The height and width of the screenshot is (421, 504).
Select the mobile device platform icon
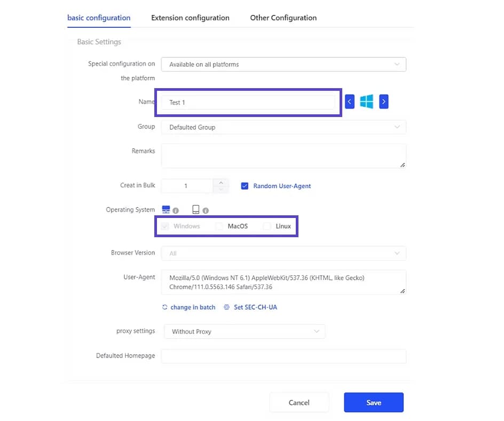[x=195, y=208]
